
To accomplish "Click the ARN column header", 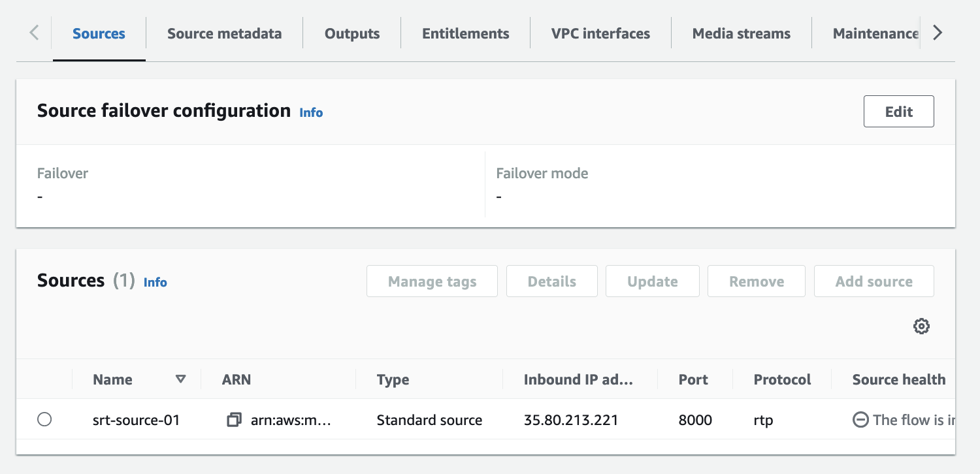I will [x=237, y=379].
